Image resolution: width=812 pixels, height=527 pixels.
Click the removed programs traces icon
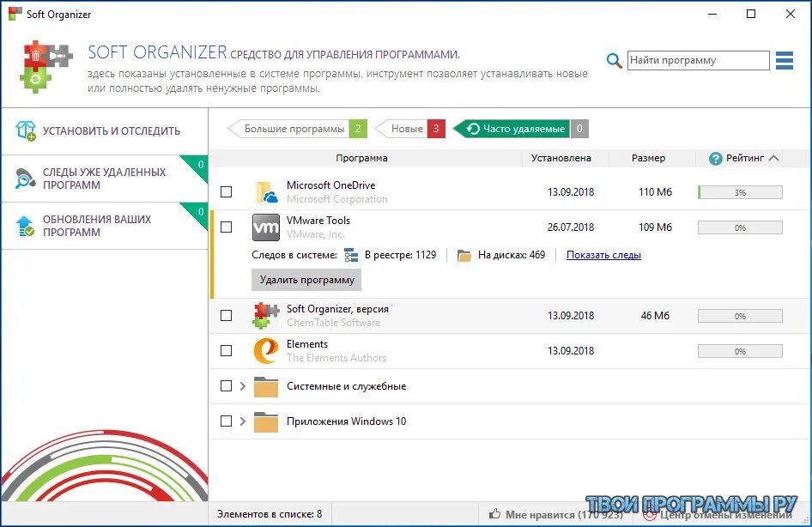(x=25, y=179)
